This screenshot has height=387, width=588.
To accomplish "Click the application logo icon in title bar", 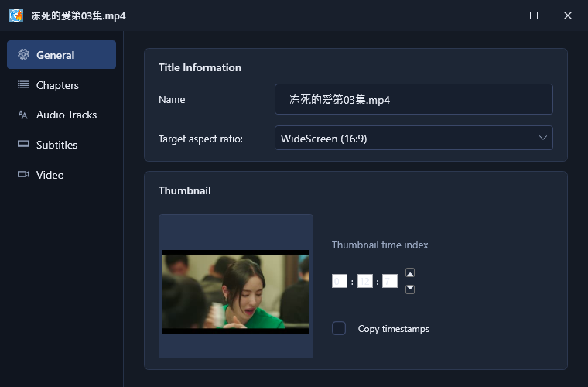I will pyautogui.click(x=16, y=15).
